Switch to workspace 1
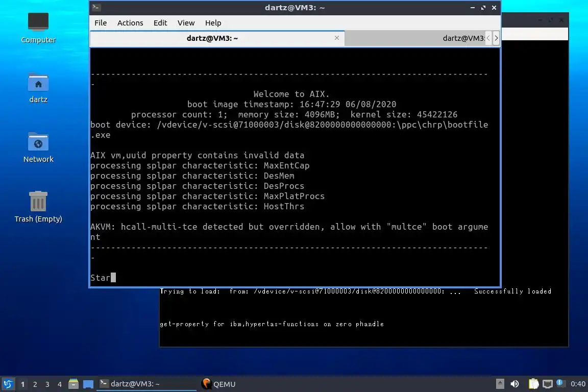The image size is (588, 392). (23, 384)
